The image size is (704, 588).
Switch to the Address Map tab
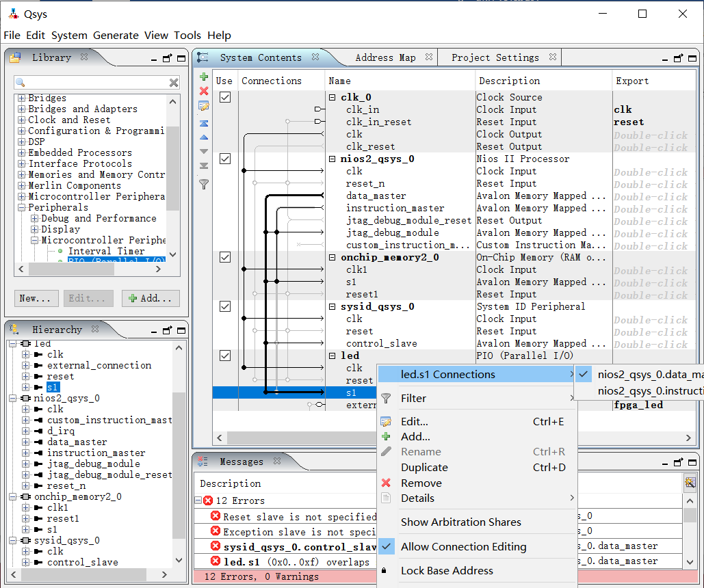tap(385, 57)
